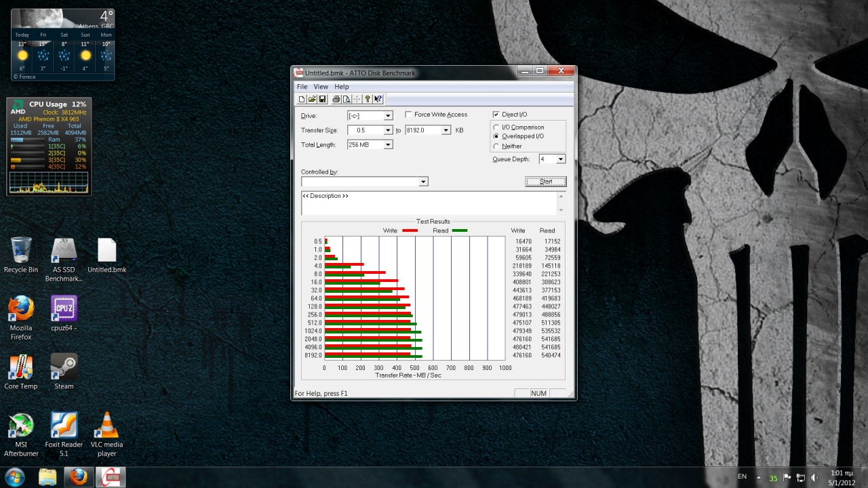The width and height of the screenshot is (868, 488).
Task: Open the Action Center flag tray icon
Action: click(x=787, y=478)
